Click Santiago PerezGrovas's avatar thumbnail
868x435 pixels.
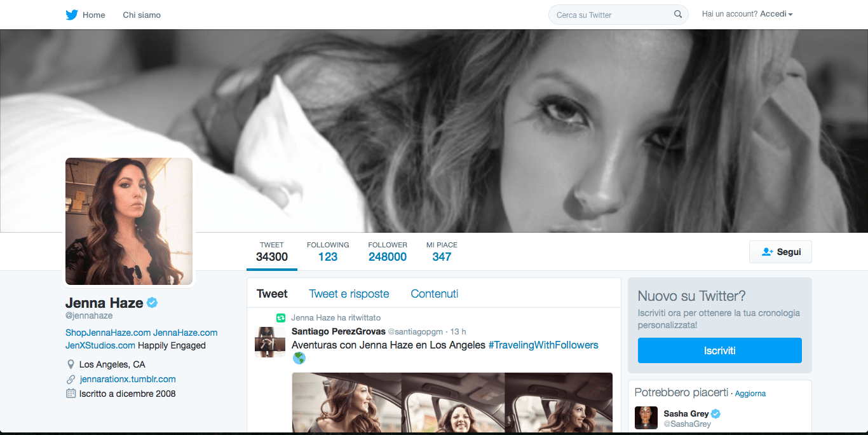270,342
